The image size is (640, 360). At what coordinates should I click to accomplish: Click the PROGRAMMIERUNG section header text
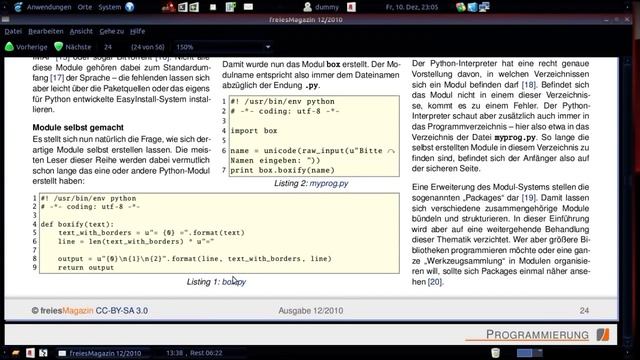pos(537,335)
